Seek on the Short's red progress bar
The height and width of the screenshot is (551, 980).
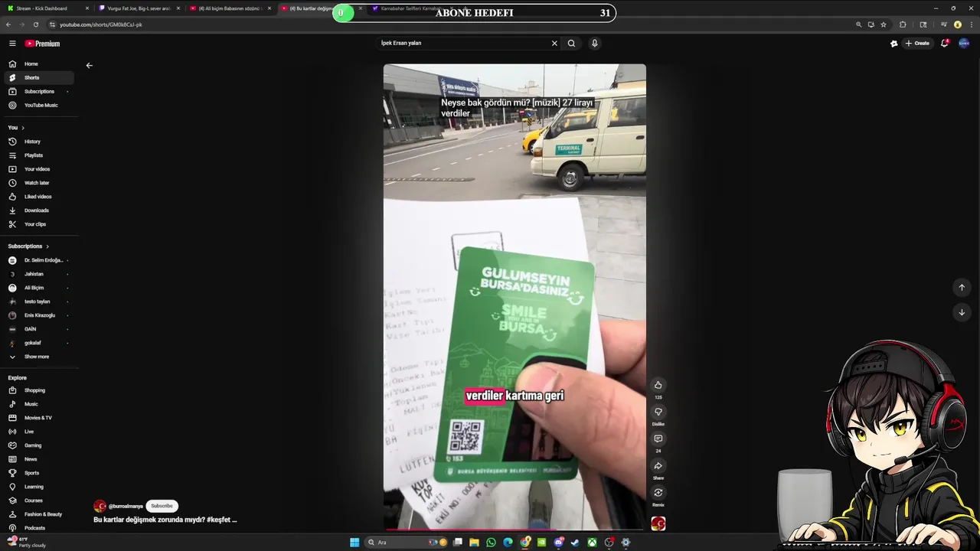pyautogui.click(x=514, y=530)
